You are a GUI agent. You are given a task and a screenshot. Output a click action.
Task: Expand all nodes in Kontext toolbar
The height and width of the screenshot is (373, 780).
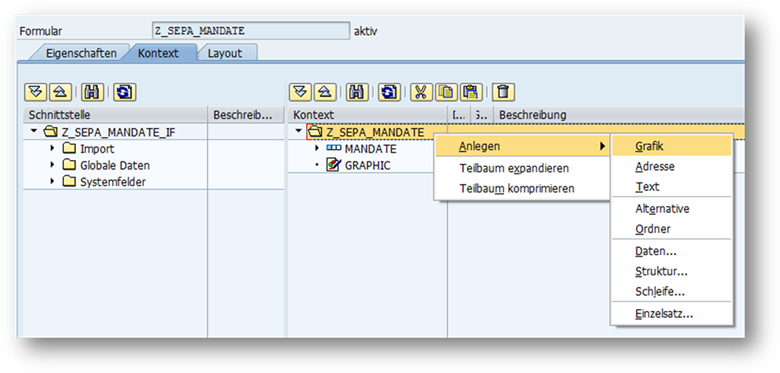point(299,92)
